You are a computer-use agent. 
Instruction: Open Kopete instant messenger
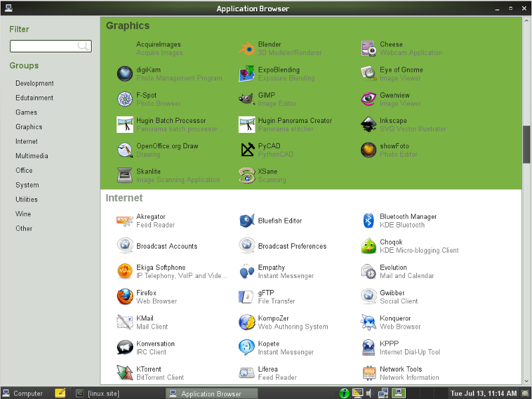247,348
